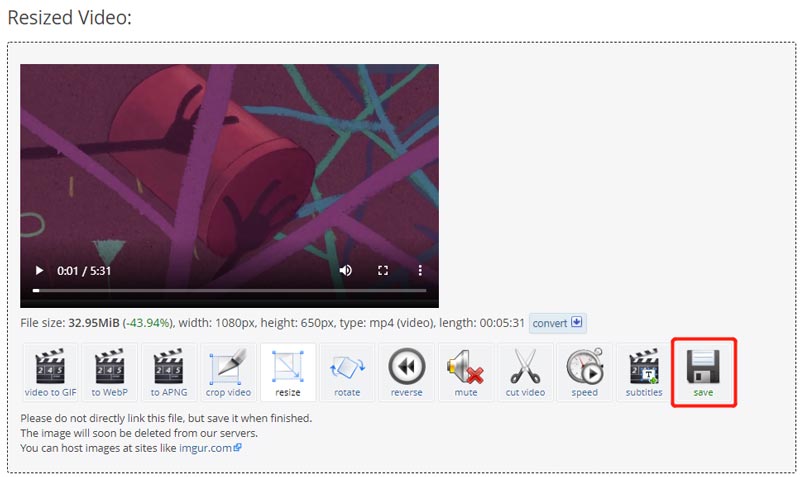Viewport: 800px width, 477px height.
Task: Click the 'Resized Video:' heading
Action: pyautogui.click(x=69, y=17)
